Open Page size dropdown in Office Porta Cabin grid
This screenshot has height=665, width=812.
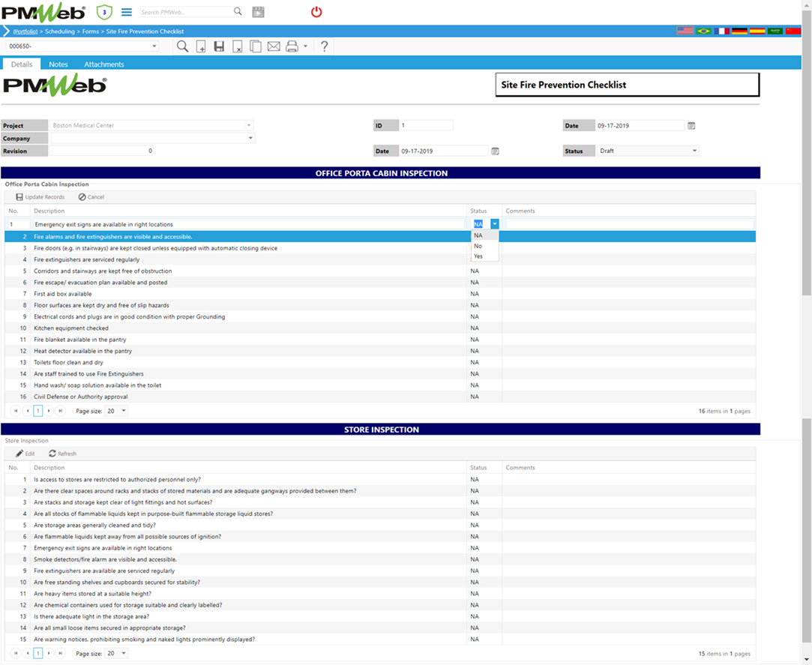124,411
